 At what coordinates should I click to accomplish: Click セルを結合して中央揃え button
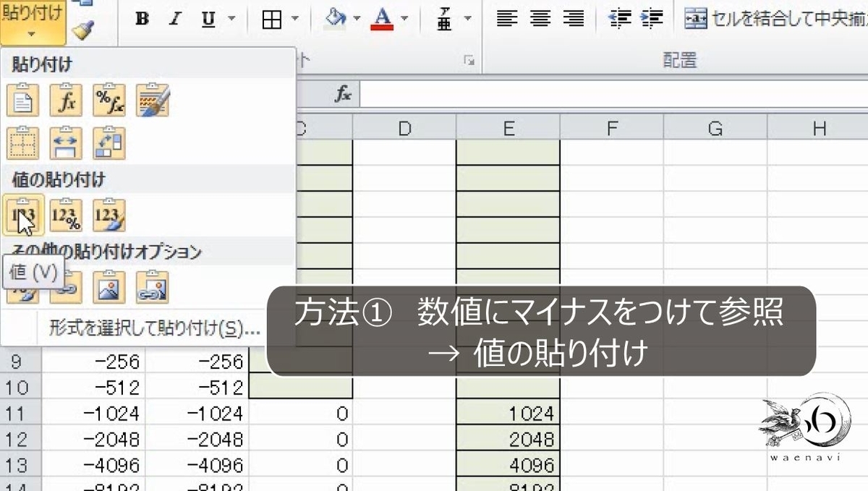coord(776,20)
